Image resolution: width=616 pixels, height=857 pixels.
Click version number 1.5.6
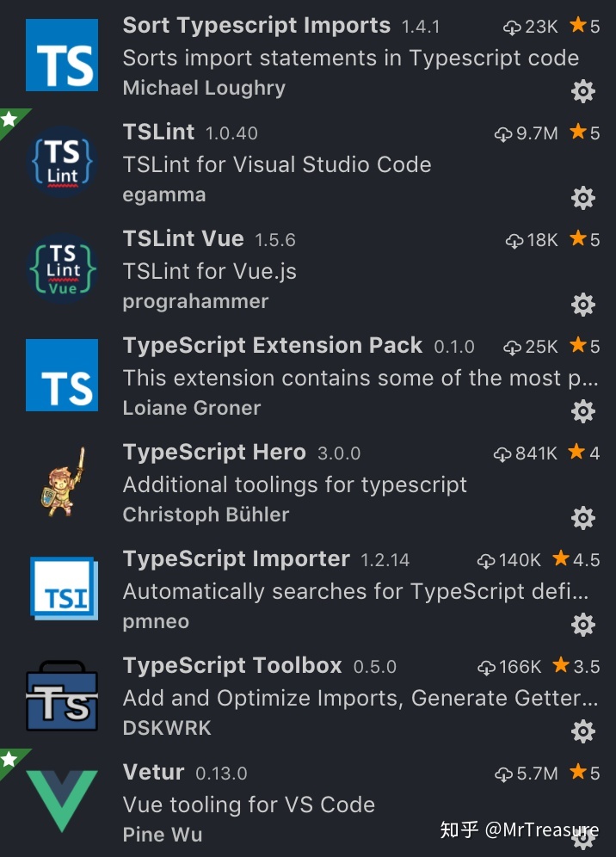point(275,240)
